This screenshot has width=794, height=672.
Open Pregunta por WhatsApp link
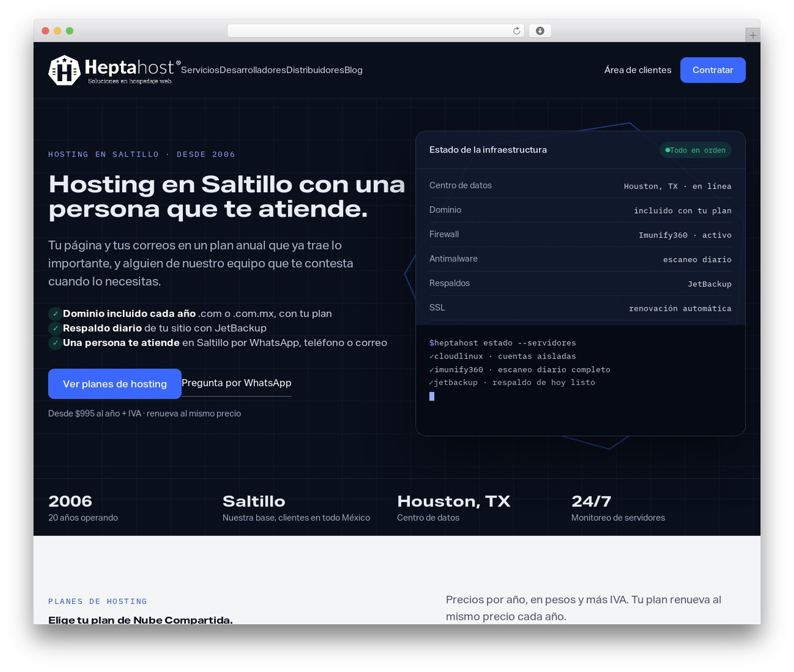click(x=236, y=383)
